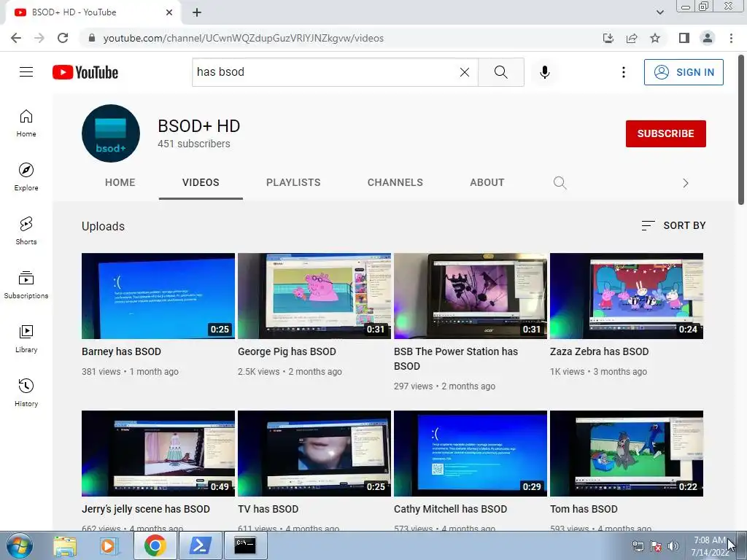Open History in the sidebar
The width and height of the screenshot is (747, 560).
pos(26,392)
